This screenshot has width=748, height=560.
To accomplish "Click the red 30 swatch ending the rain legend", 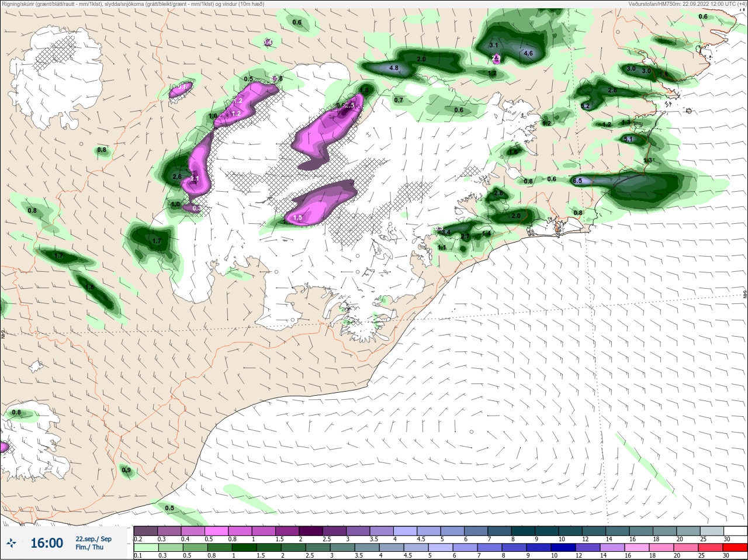I will pos(735,548).
